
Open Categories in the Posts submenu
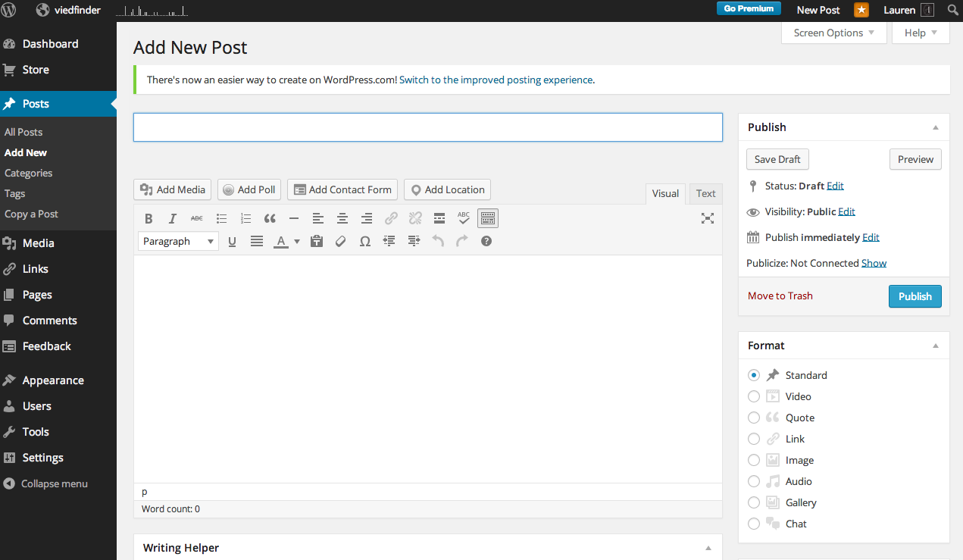click(29, 173)
